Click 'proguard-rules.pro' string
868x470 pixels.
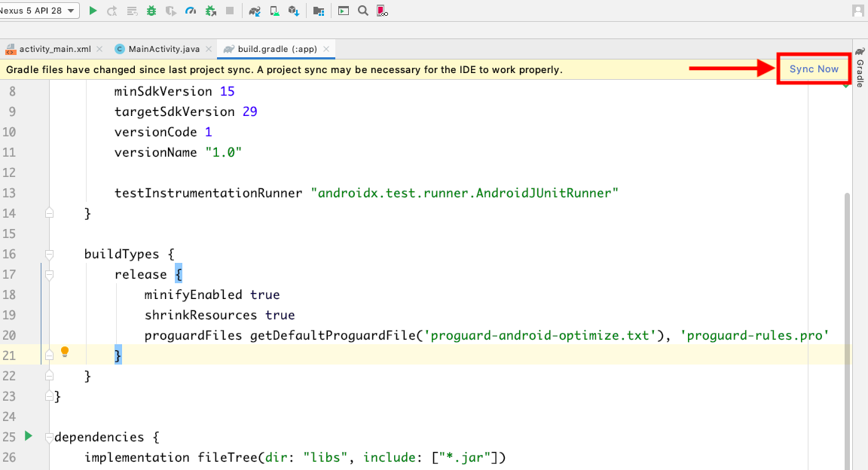coord(754,335)
